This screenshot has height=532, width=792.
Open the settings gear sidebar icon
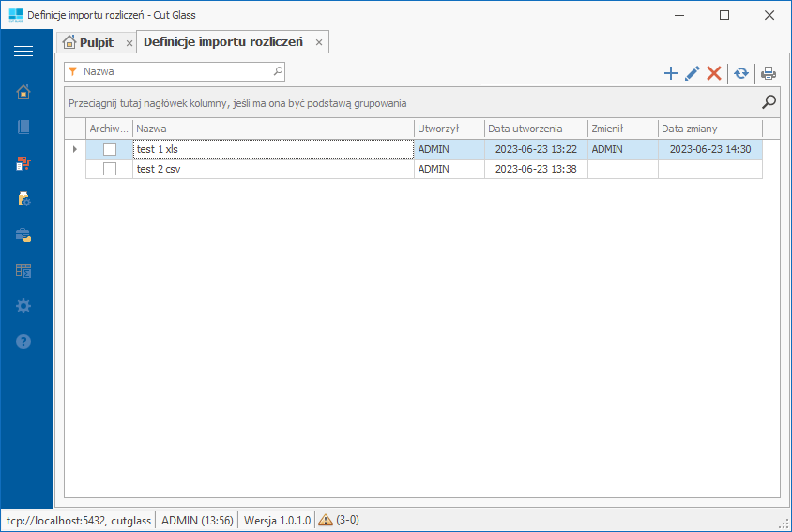(x=23, y=306)
